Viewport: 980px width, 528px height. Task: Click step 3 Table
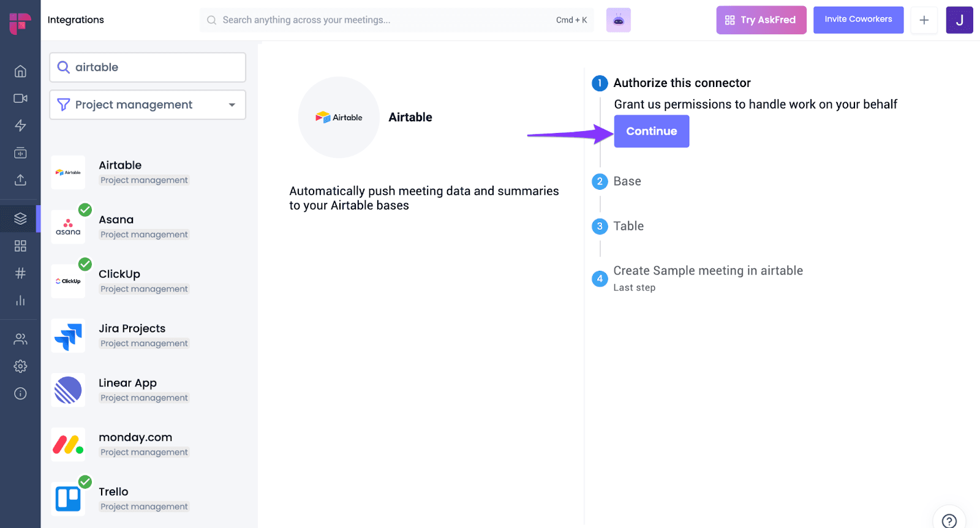(x=628, y=226)
